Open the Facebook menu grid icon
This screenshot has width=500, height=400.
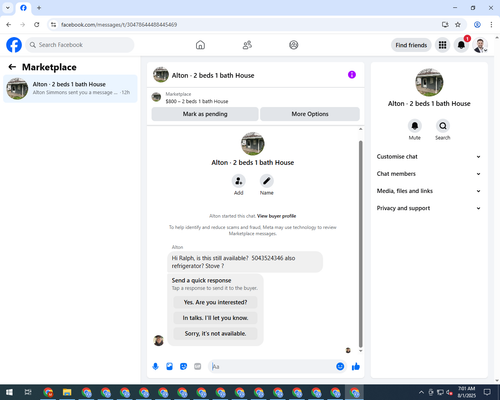[442, 45]
